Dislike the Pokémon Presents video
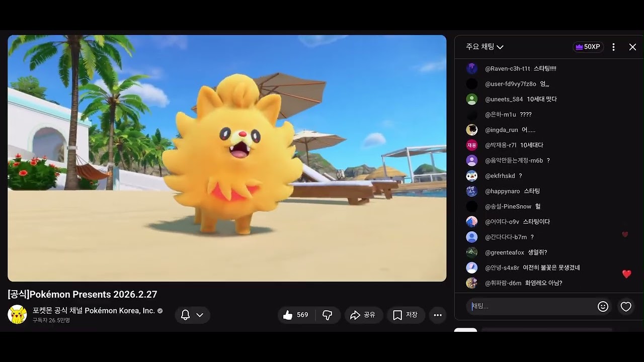This screenshot has width=644, height=362. point(328,315)
